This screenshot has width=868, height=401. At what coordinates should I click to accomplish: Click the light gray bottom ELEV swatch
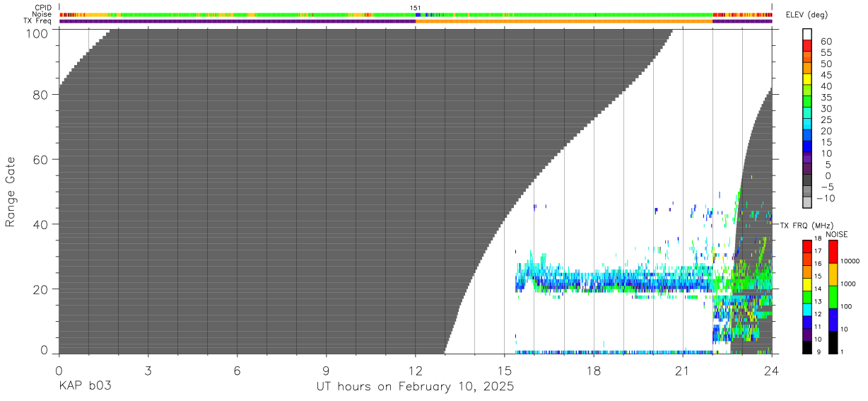pyautogui.click(x=807, y=203)
